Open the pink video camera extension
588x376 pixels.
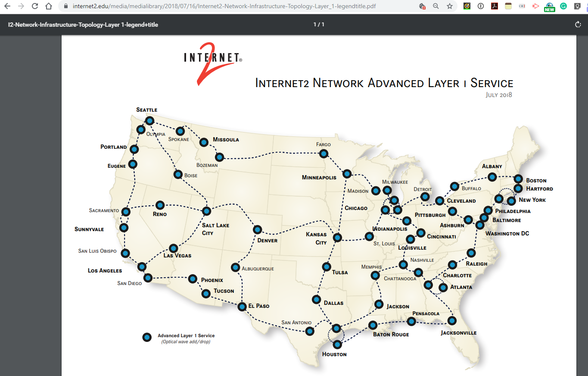536,6
